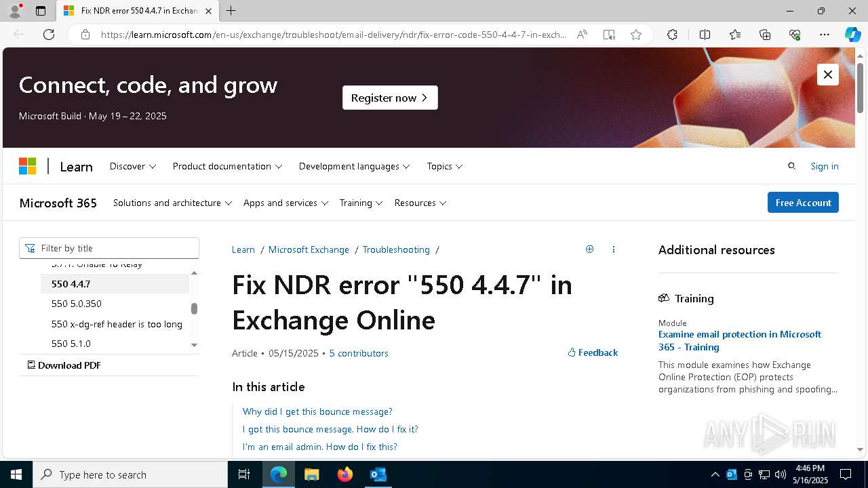Open the tab actions menu icon
The width and height of the screenshot is (868, 488).
(x=41, y=11)
